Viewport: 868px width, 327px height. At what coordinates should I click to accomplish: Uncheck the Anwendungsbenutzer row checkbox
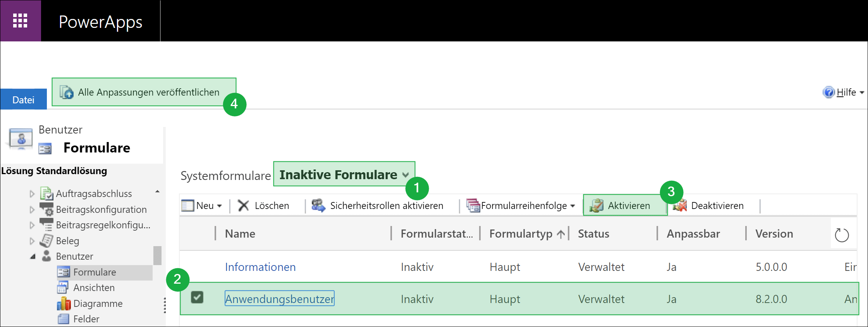(197, 297)
